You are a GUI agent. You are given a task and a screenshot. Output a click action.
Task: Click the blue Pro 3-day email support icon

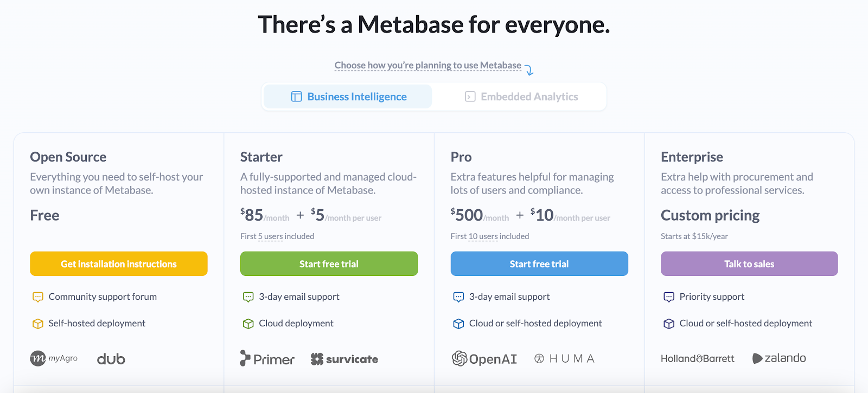point(458,297)
